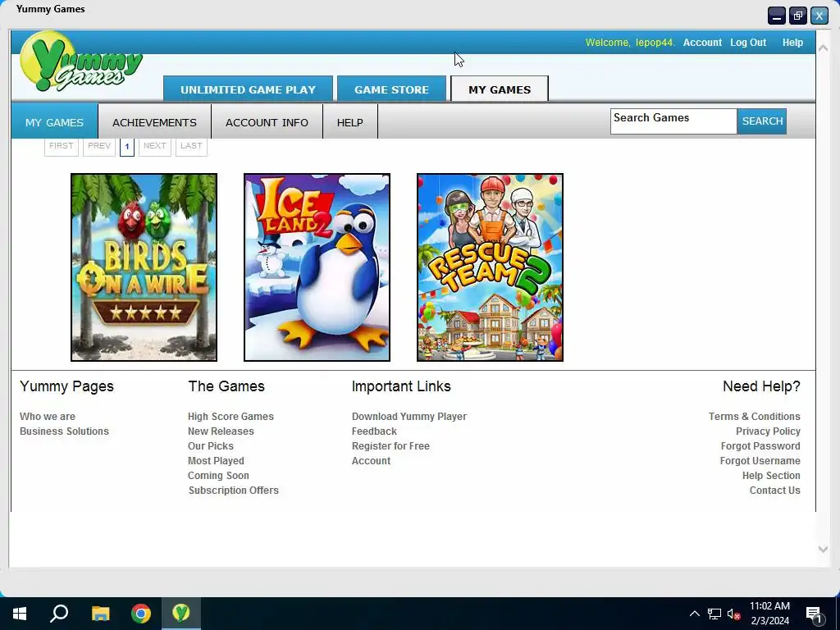Minimize the Yummy Games window
The image size is (840, 630).
point(776,16)
